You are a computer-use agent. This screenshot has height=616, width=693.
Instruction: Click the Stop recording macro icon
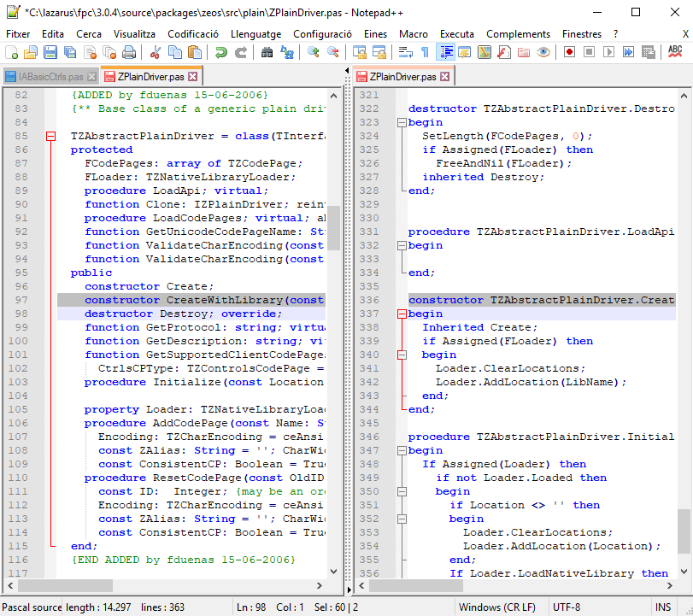pos(589,52)
